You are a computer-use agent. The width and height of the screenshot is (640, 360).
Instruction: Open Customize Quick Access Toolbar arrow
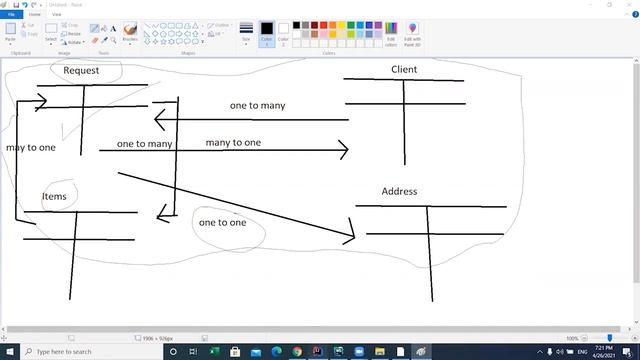(x=41, y=5)
